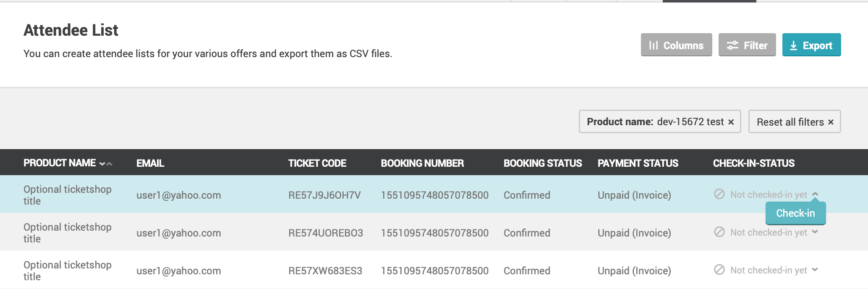Click the Email column header

tap(150, 163)
